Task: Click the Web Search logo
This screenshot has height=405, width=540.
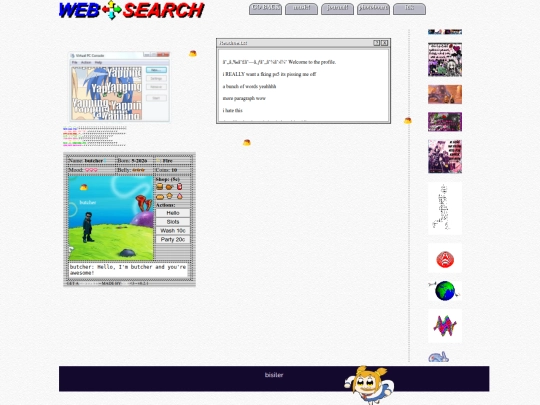Action: [131, 10]
